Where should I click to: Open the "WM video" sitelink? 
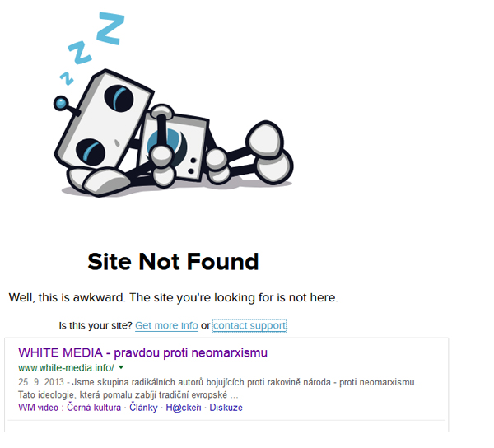pos(38,408)
